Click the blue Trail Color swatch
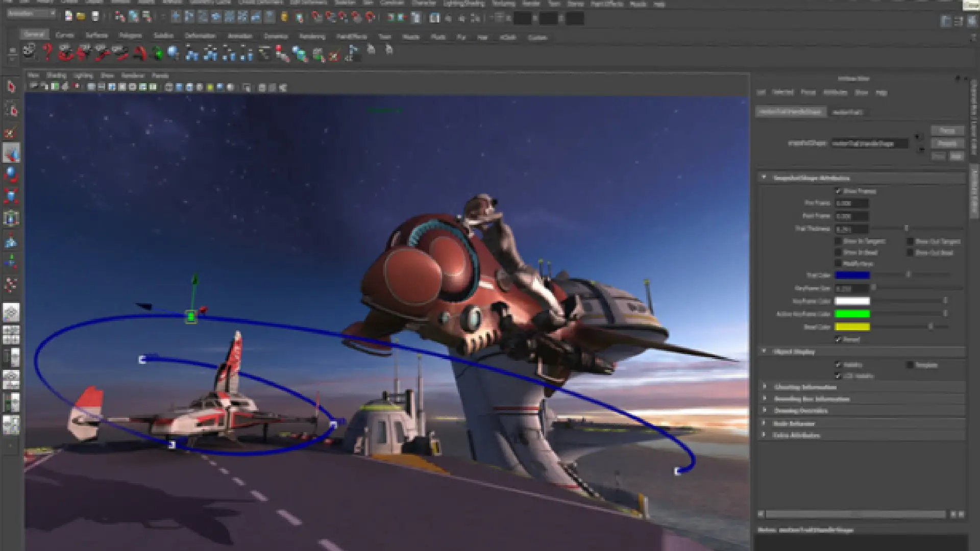This screenshot has height=551, width=980. point(852,275)
